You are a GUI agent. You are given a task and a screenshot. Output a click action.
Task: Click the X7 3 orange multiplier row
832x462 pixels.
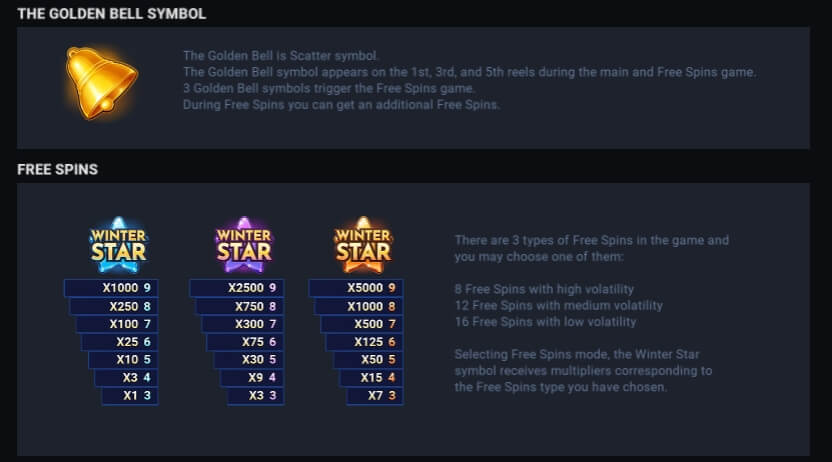[x=375, y=395]
